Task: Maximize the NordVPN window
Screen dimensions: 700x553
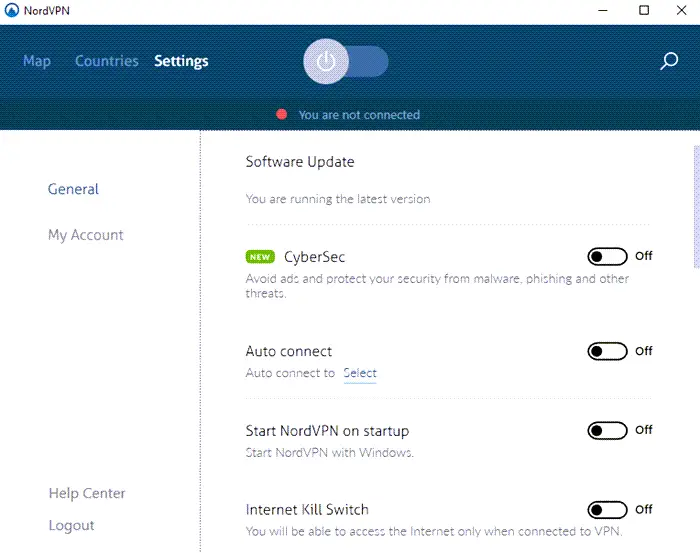Action: click(x=644, y=10)
